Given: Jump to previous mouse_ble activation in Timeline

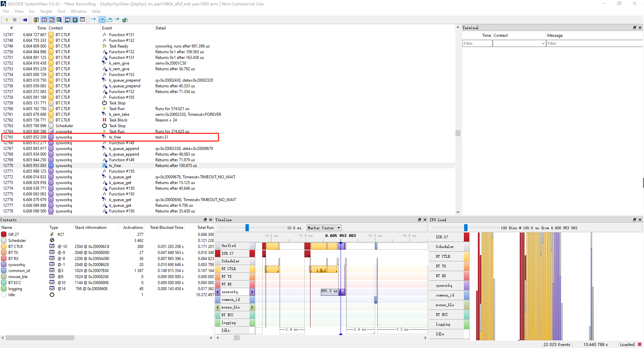Looking at the screenshot, I should pyautogui.click(x=218, y=308).
